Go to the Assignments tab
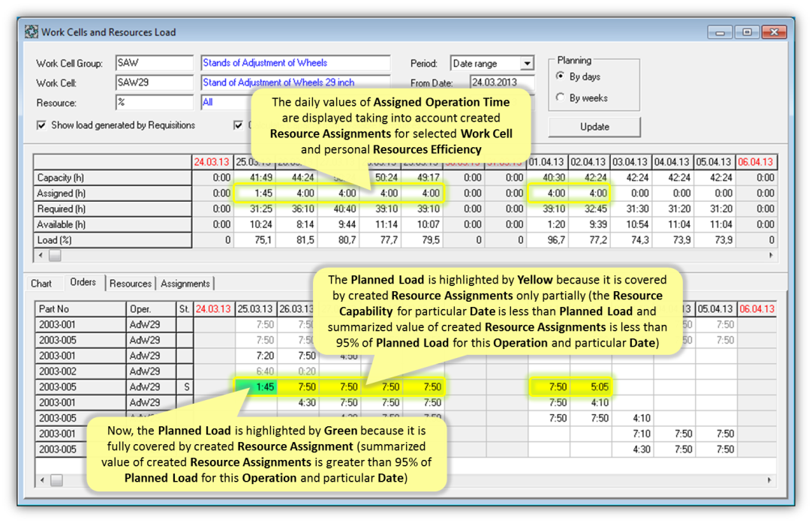The width and height of the screenshot is (812, 523). click(185, 283)
